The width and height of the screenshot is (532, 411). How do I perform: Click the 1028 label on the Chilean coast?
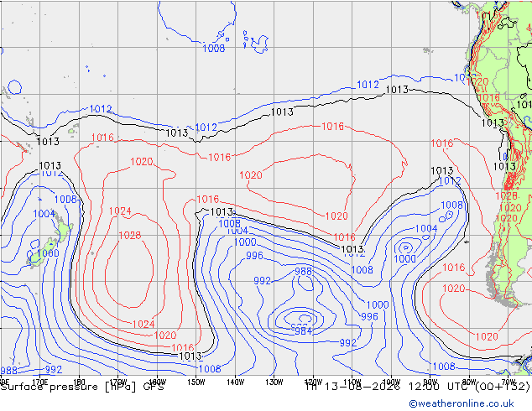pos(506,196)
